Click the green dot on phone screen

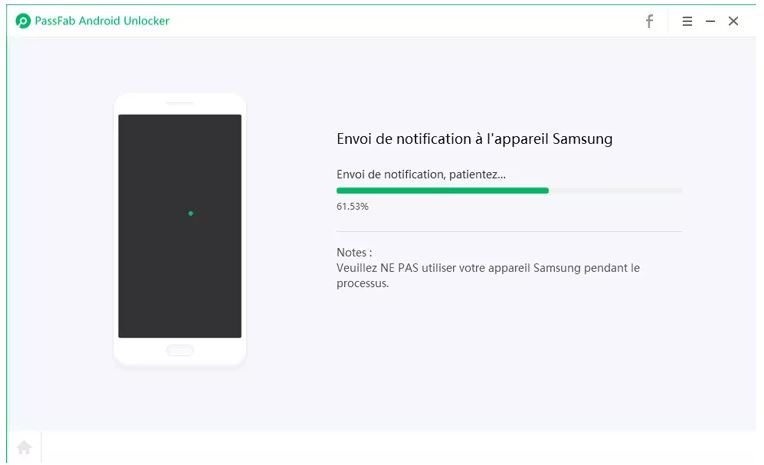[x=191, y=213]
